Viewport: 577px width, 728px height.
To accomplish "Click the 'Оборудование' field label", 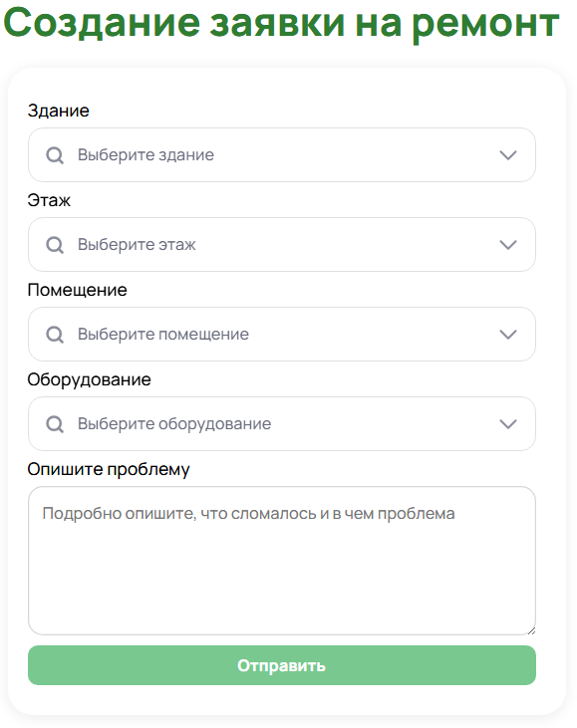I will tap(90, 379).
